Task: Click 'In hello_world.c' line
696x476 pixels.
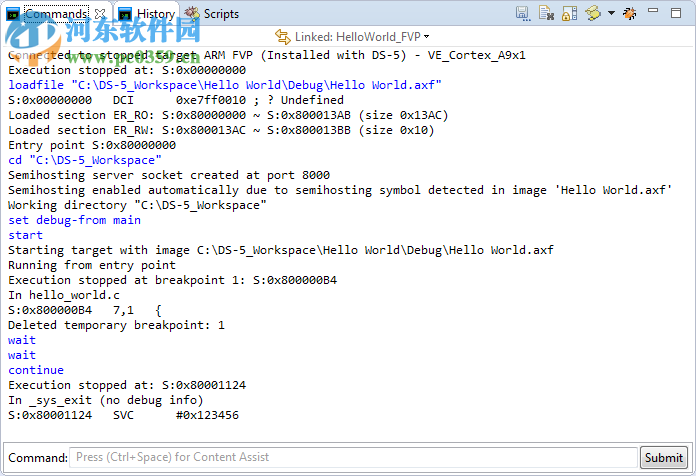Action: tap(64, 295)
